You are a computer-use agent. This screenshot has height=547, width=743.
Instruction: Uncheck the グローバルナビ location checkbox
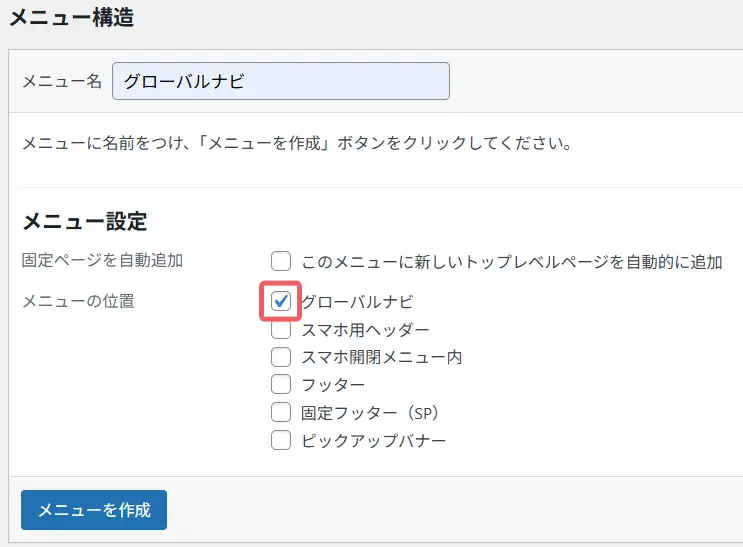tap(281, 301)
